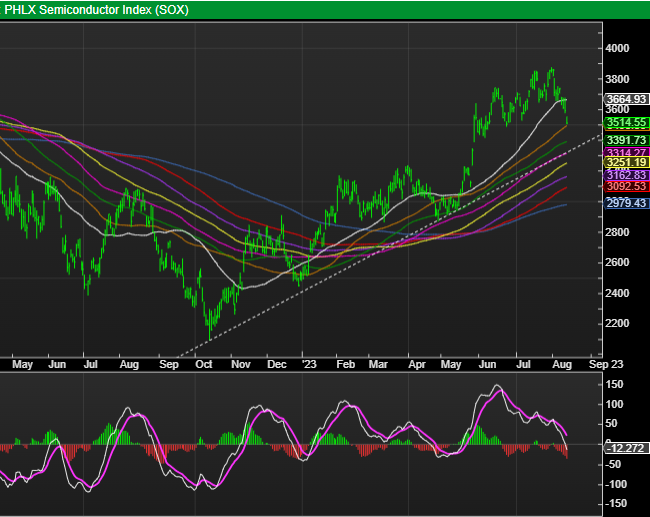
Task: Click the 2600 price axis label
Action: [617, 262]
